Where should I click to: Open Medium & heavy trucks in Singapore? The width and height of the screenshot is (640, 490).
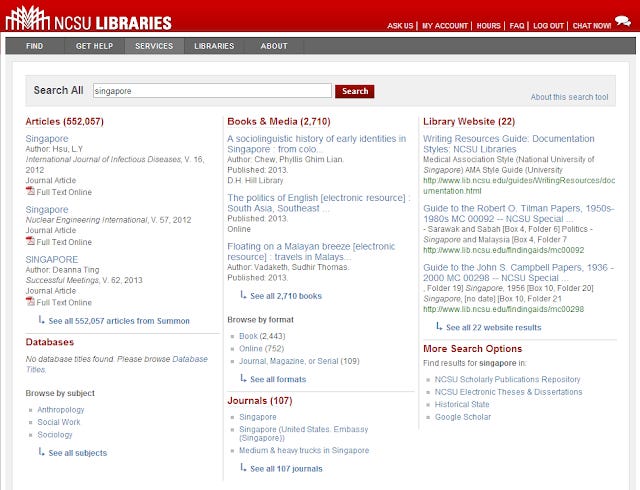tap(304, 450)
